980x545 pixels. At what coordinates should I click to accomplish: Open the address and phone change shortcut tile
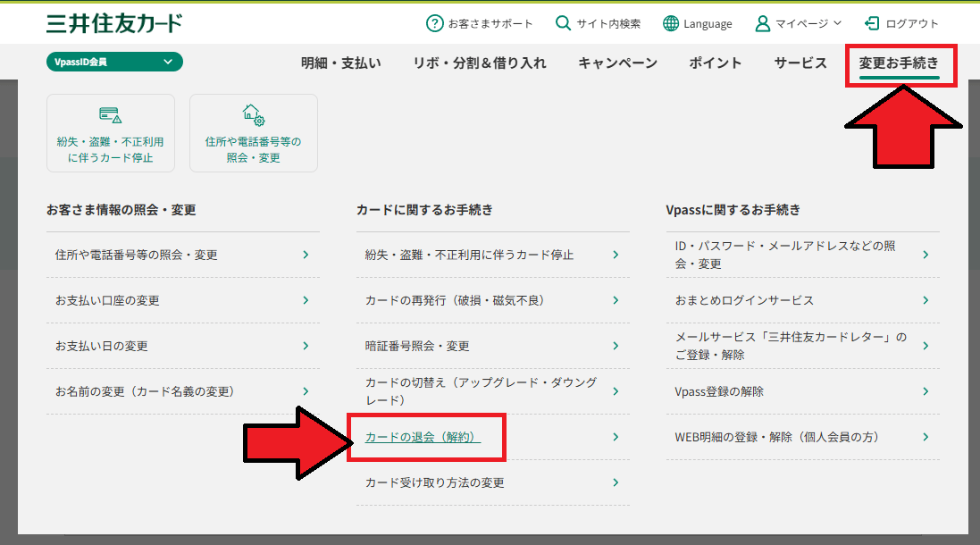pyautogui.click(x=253, y=133)
